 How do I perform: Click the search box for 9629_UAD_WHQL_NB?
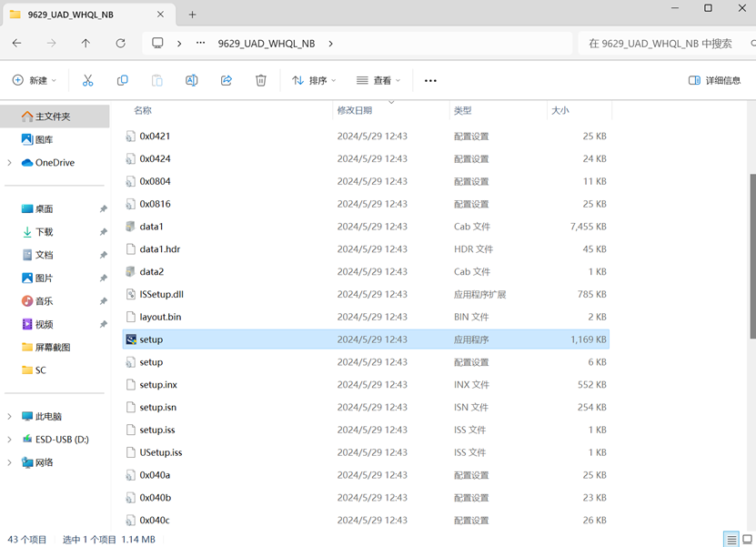(662, 43)
